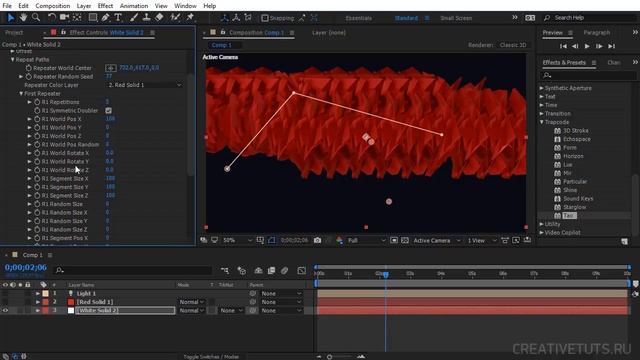
Task: Click the Search Help field
Action: [590, 18]
